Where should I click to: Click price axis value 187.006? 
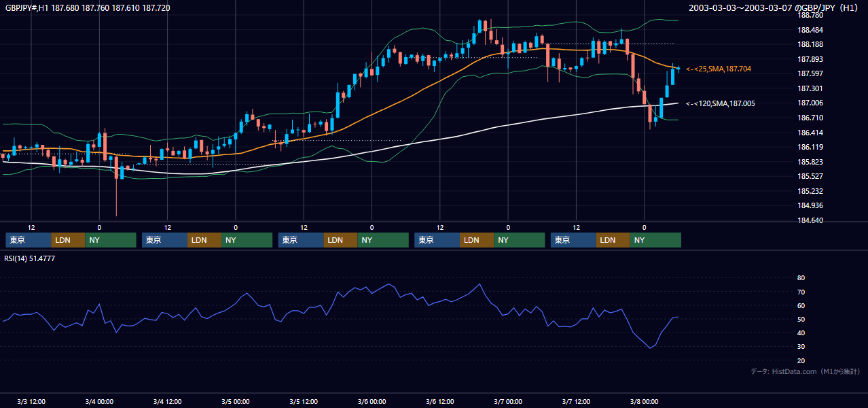click(x=810, y=103)
